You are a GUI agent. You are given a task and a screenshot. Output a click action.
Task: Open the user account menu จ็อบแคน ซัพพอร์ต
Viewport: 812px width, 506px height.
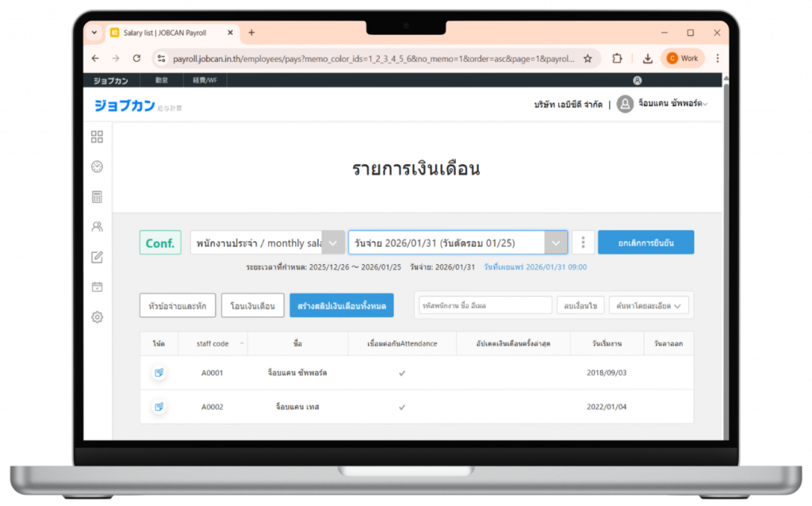click(662, 104)
